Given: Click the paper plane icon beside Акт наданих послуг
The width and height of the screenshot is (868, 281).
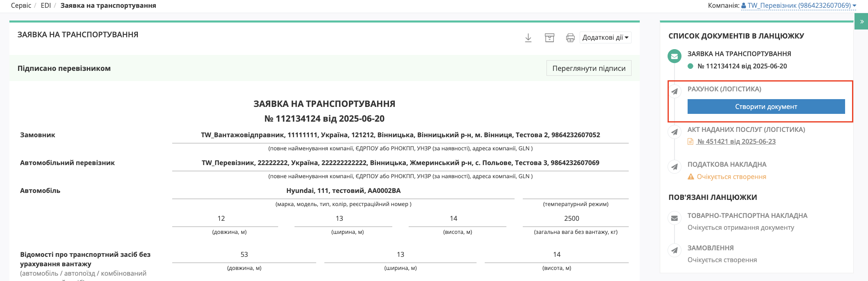Looking at the screenshot, I should point(675,132).
